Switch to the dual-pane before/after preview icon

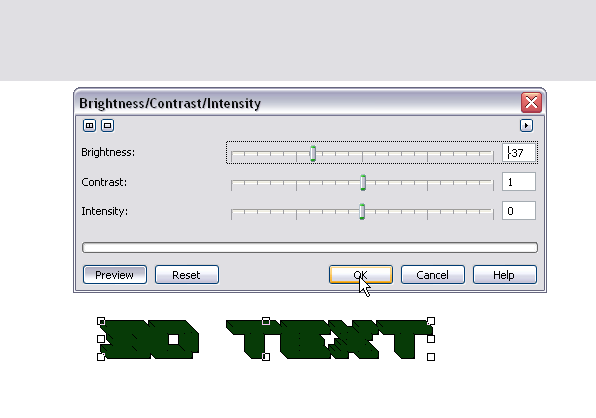click(89, 125)
